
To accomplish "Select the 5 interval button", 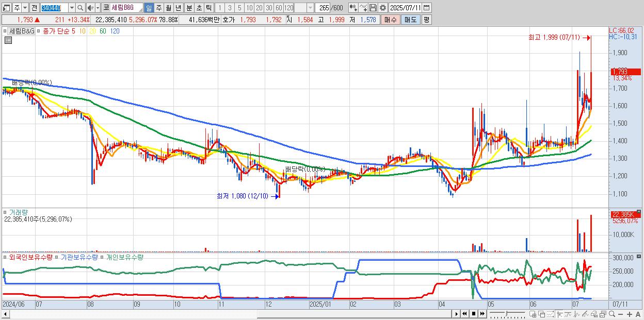I will click(239, 8).
